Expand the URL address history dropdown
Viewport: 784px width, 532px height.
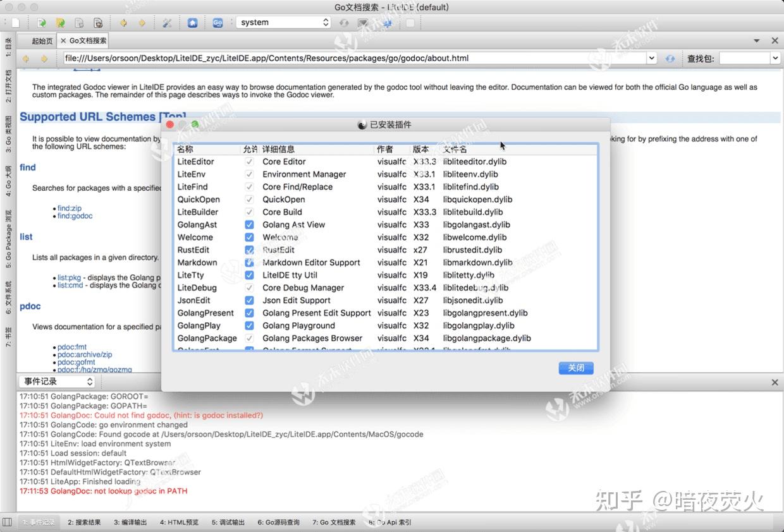(651, 59)
